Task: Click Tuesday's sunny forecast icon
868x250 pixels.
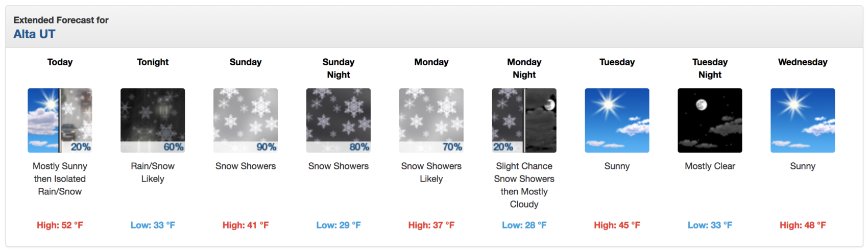Action: point(617,120)
